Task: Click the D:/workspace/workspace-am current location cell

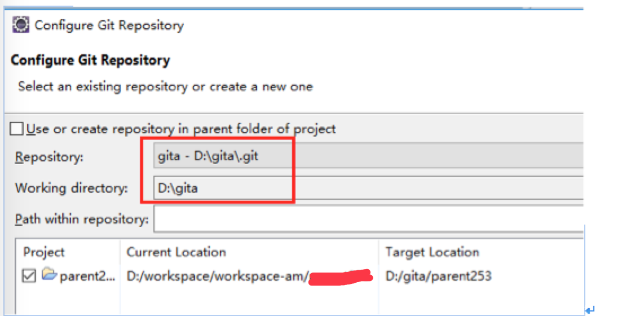Action: point(218,276)
